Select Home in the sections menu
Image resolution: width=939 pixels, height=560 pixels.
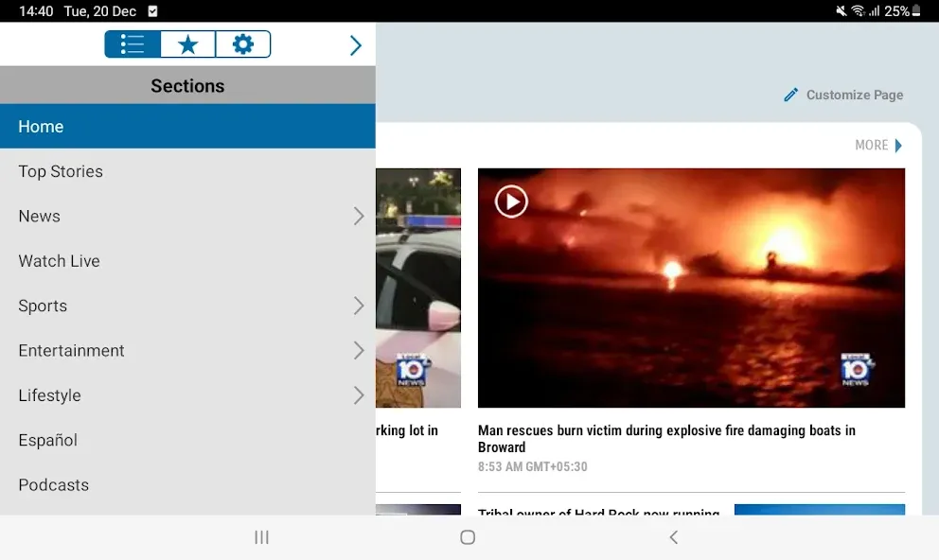(x=187, y=126)
